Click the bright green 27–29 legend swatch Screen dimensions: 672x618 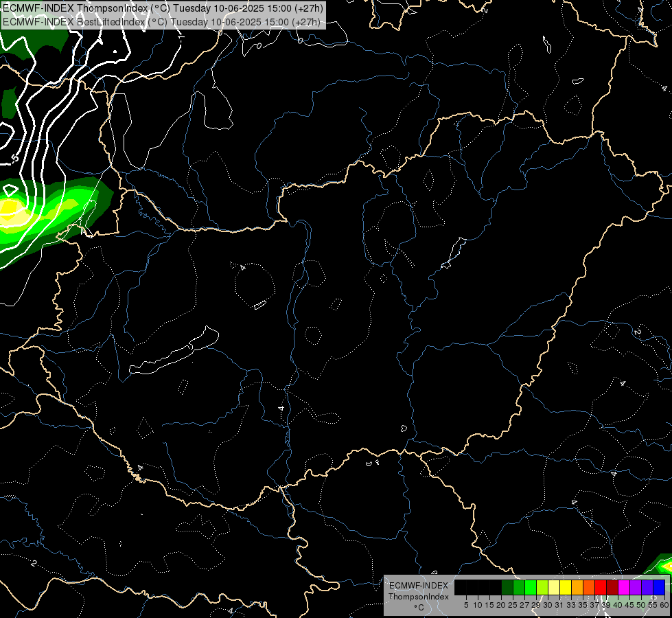coord(531,587)
